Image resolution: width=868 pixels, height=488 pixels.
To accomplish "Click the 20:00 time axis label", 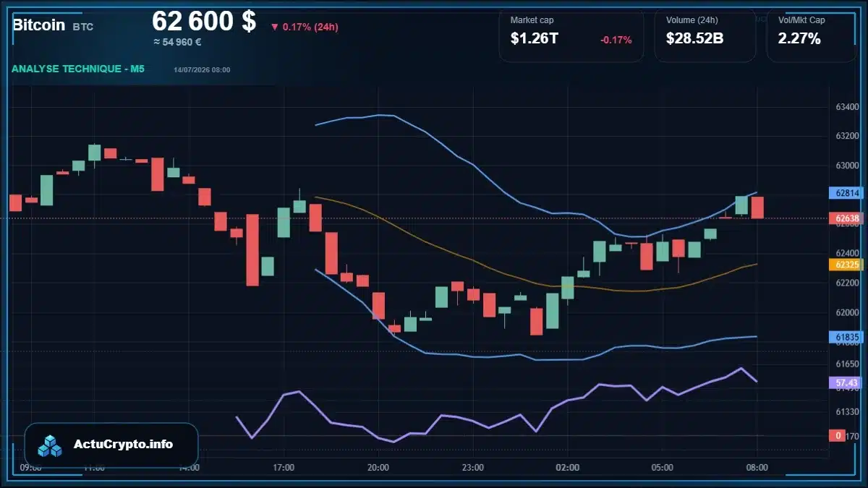I will click(378, 468).
